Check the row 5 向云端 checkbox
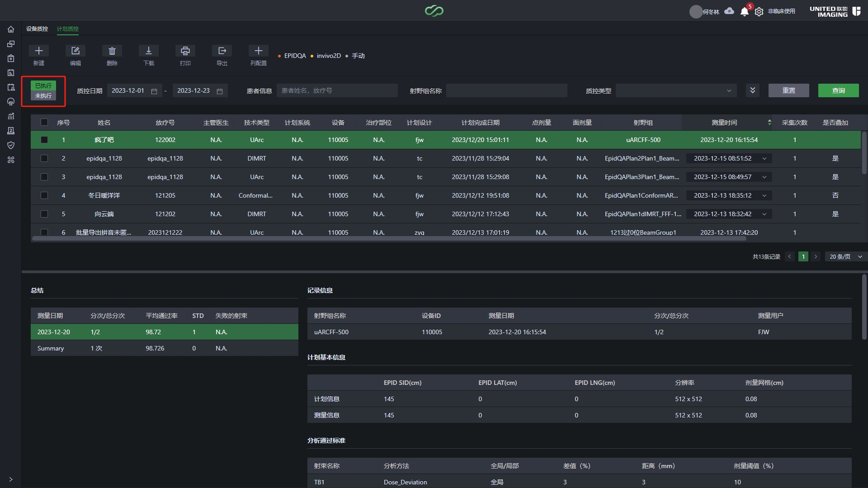This screenshot has width=868, height=488. pyautogui.click(x=44, y=214)
